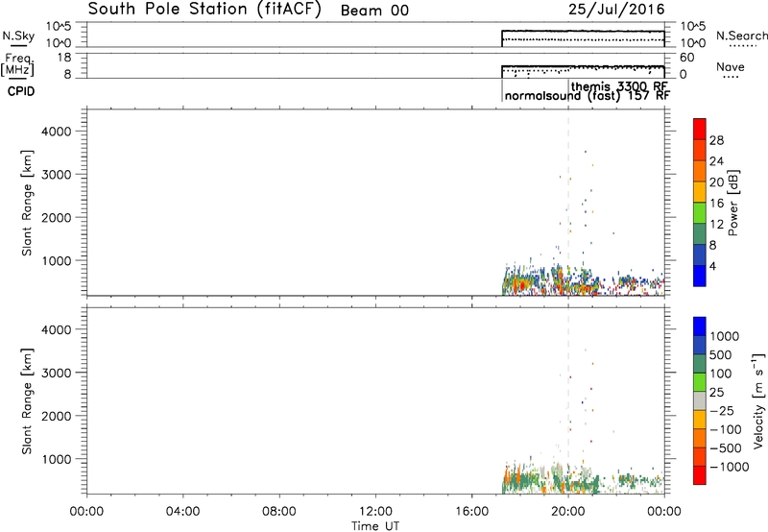The image size is (768, 532).
Task: Click the dense power echo cluster near 18:00
Action: click(521, 283)
